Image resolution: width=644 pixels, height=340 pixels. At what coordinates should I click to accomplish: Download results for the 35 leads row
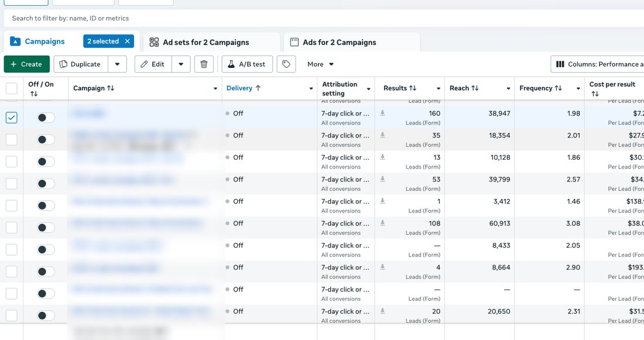382,135
